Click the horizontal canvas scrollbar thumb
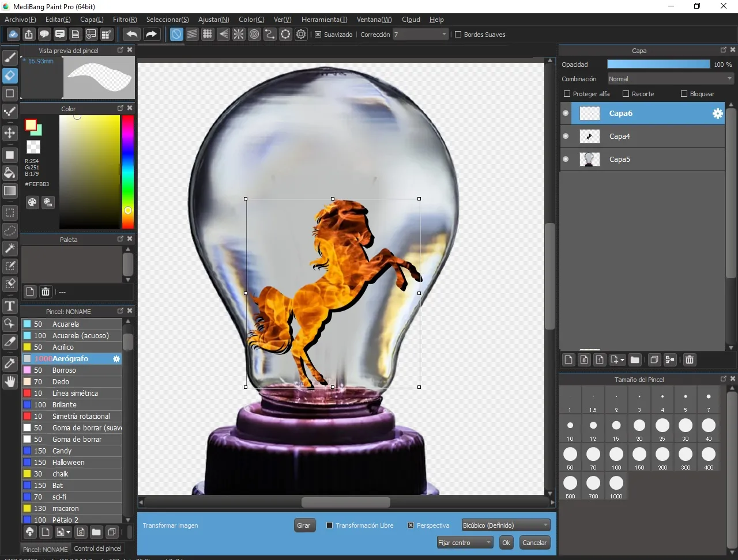The image size is (738, 560). pyautogui.click(x=346, y=502)
